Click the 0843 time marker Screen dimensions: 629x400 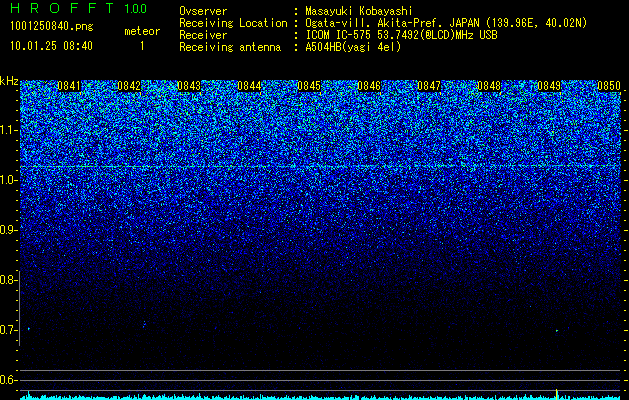coord(189,86)
